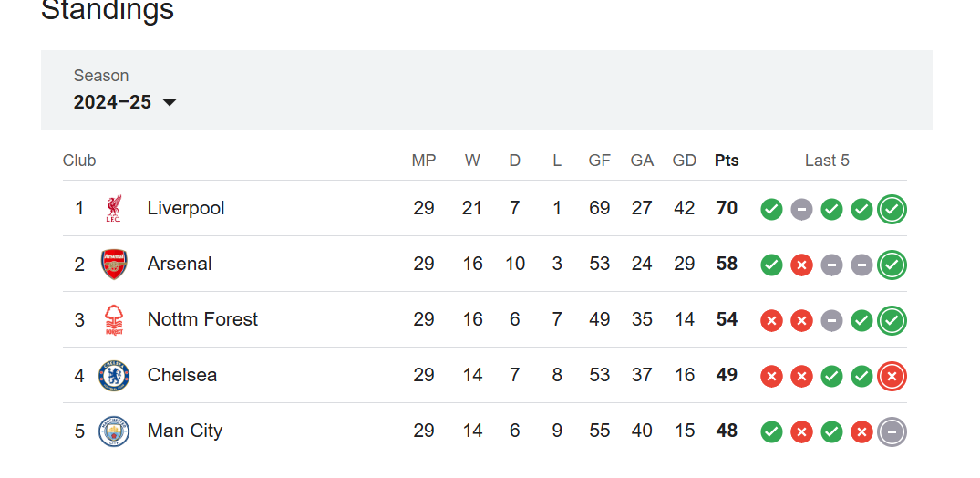The height and width of the screenshot is (478, 980).
Task: Click Man City's most recent draw result icon
Action: pos(892,431)
